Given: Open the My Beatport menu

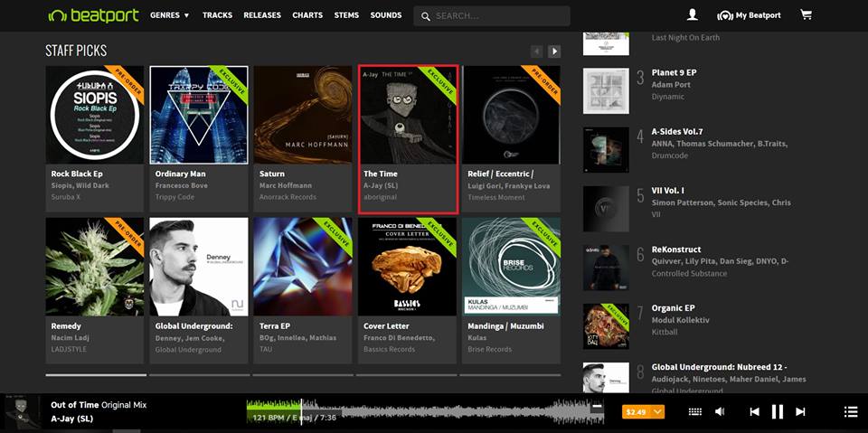Looking at the screenshot, I should click(x=749, y=15).
